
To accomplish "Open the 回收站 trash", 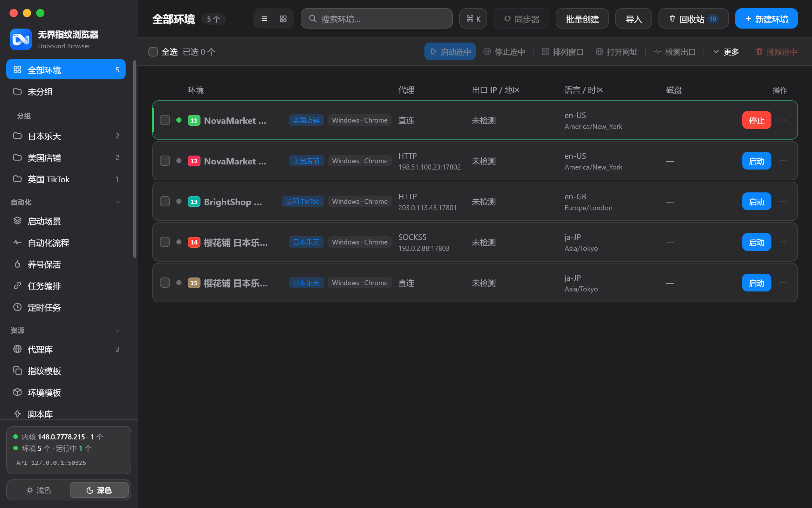I will tap(693, 19).
